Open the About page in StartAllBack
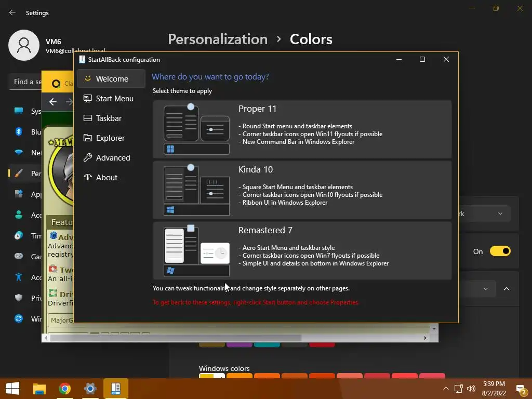 (x=111, y=177)
